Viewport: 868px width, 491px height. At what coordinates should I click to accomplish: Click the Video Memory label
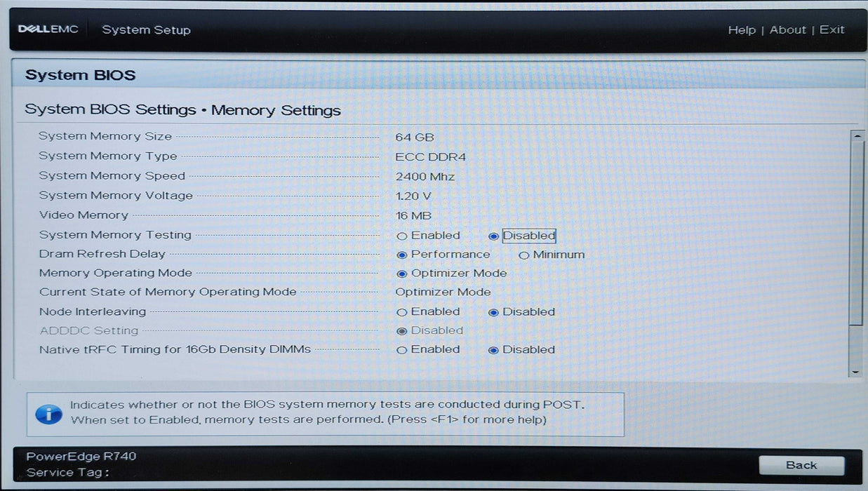(x=84, y=215)
